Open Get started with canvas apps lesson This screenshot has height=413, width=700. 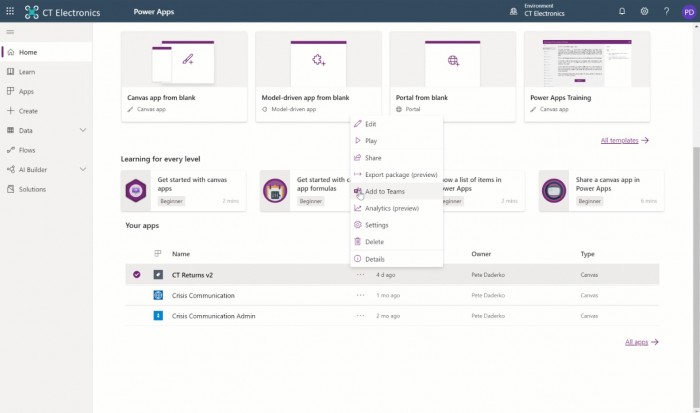[183, 191]
